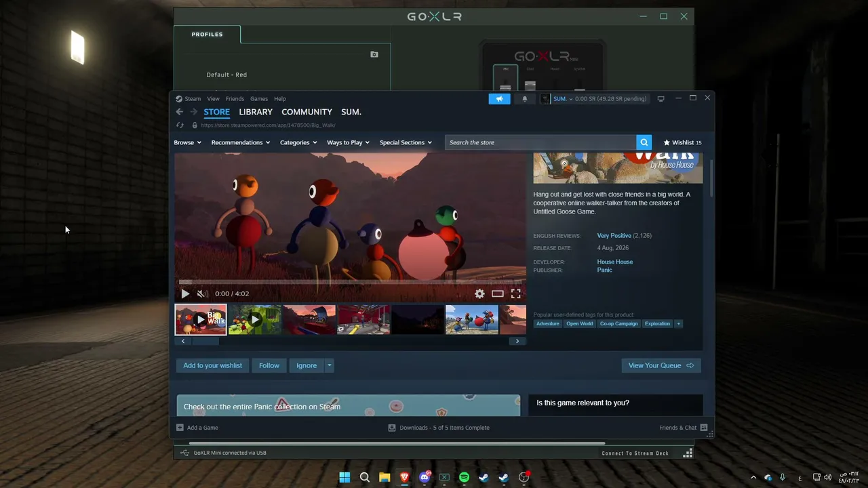Open the Friends & Chat icon
The image size is (868, 488).
tap(703, 428)
